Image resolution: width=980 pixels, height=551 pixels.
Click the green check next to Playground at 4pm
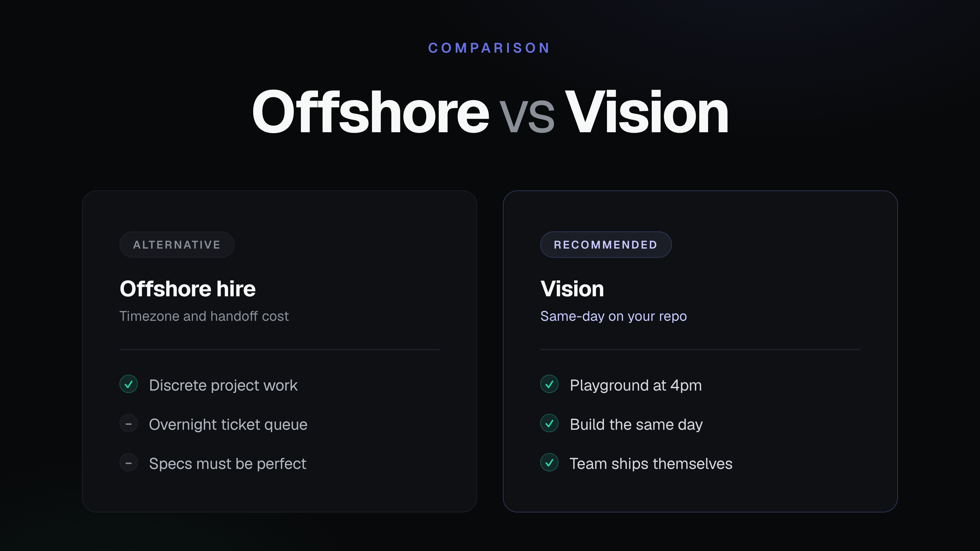pos(549,384)
